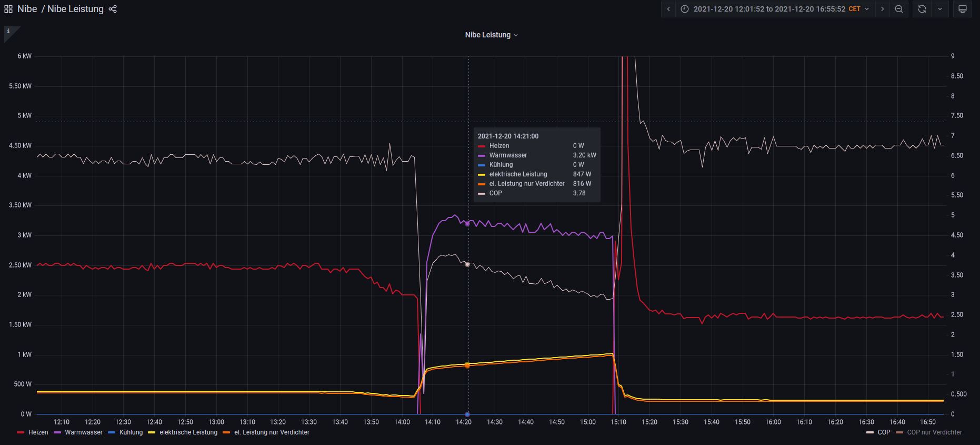Screen dimensions: 980x445
Task: Toggle Kühlung series in legend
Action: (131, 432)
